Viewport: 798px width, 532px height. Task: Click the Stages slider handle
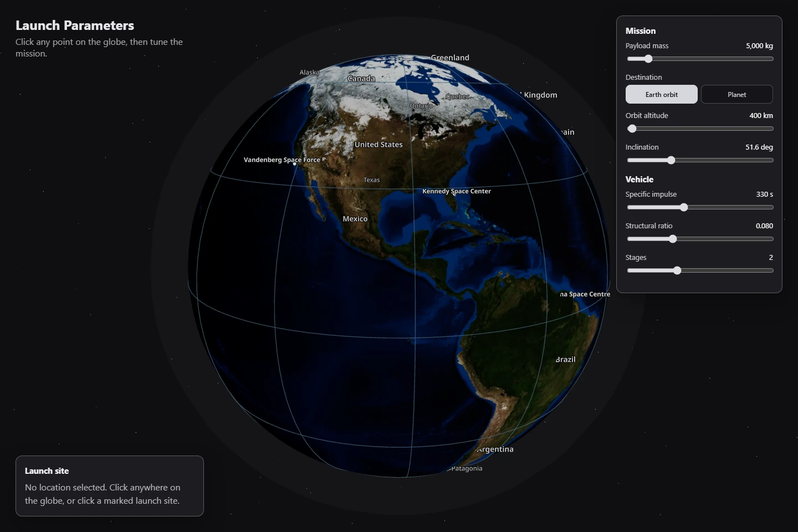coord(677,270)
